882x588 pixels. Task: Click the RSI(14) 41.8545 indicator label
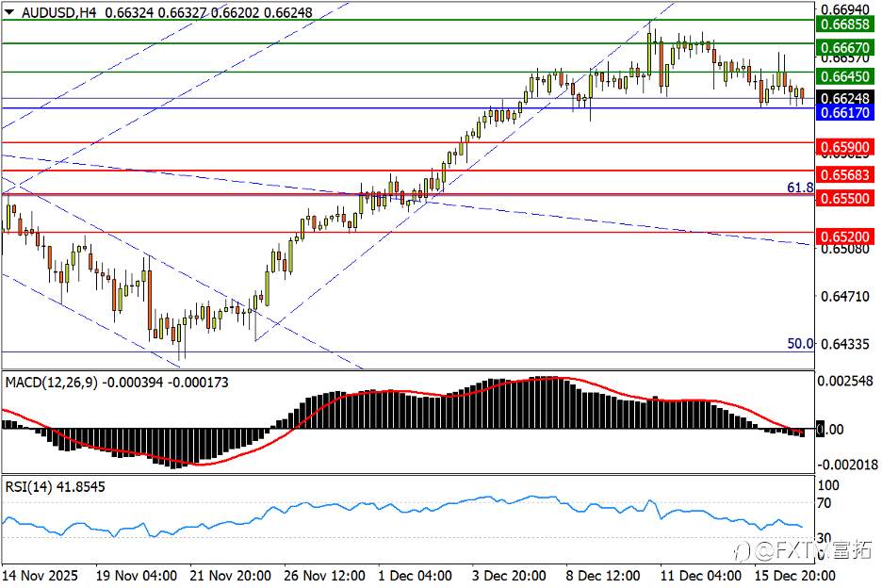[x=55, y=487]
